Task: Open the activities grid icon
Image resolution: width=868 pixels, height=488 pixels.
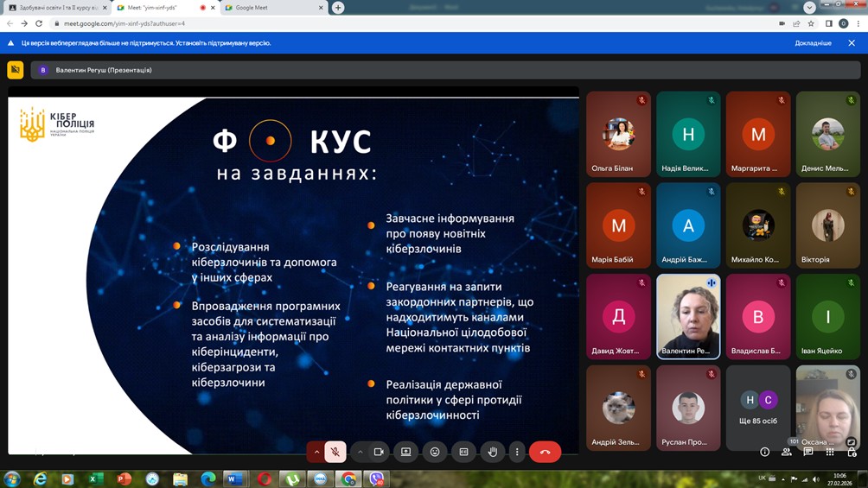Action: [x=830, y=452]
